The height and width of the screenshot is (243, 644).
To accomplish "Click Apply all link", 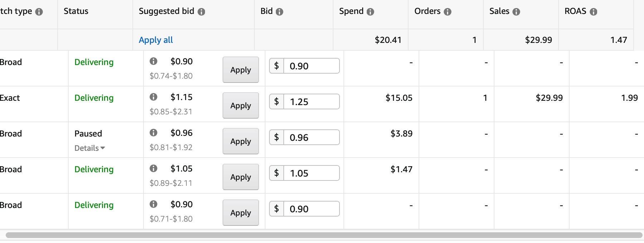I will [156, 40].
